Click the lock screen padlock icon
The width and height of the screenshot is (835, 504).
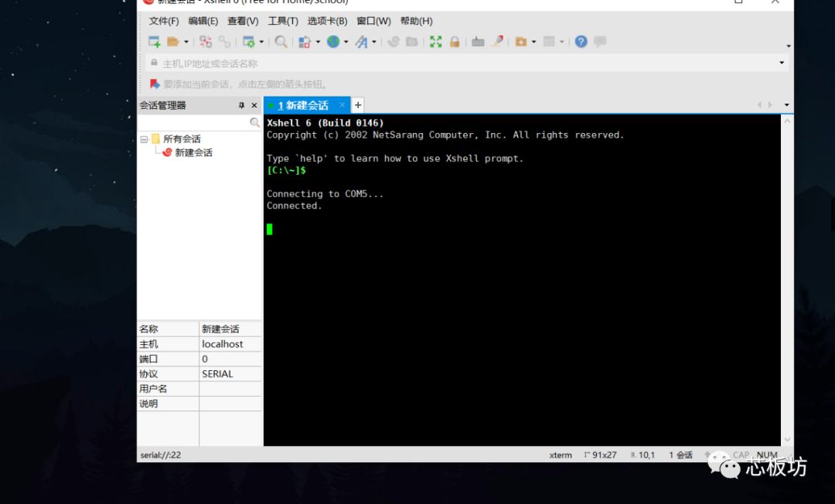point(455,42)
